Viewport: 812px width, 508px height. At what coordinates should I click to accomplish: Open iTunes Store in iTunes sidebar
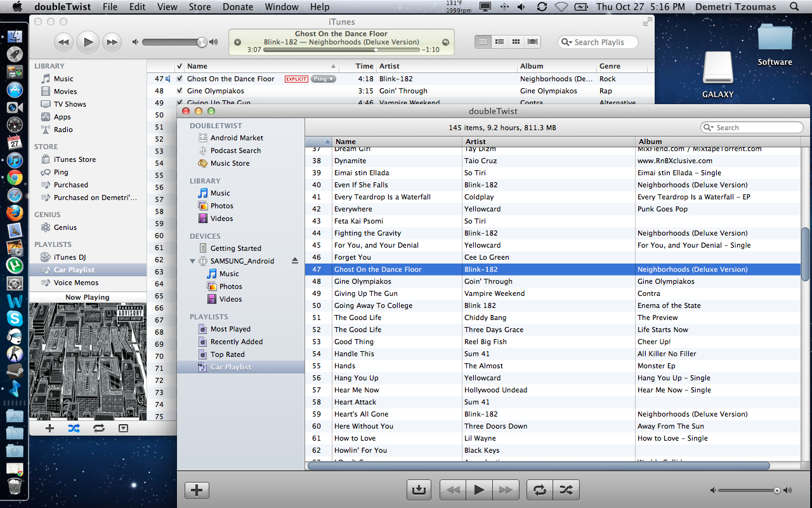(75, 159)
